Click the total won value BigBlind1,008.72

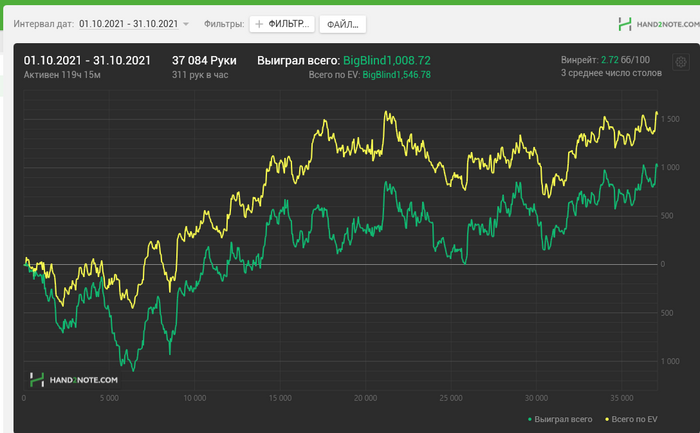[387, 60]
